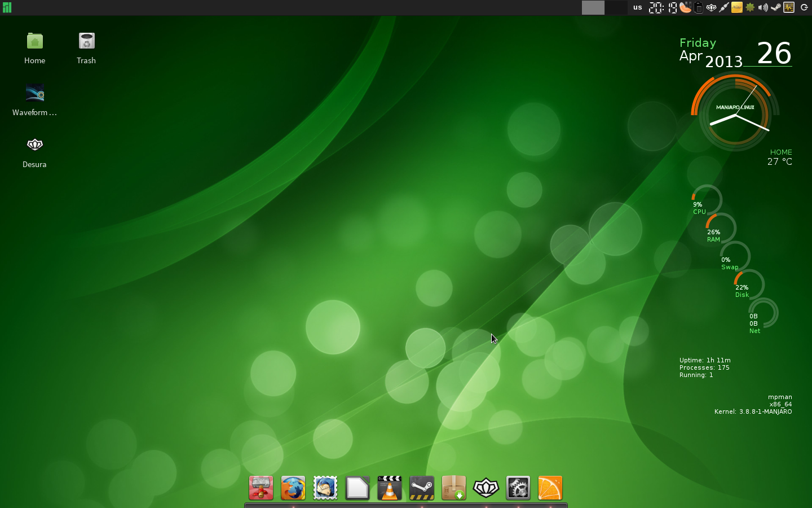Open the Manjaro applications menu

7,7
